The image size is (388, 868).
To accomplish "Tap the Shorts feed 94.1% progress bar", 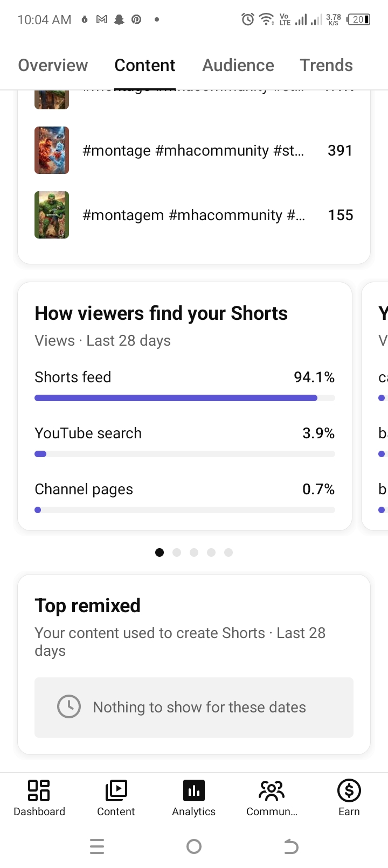I will (185, 398).
